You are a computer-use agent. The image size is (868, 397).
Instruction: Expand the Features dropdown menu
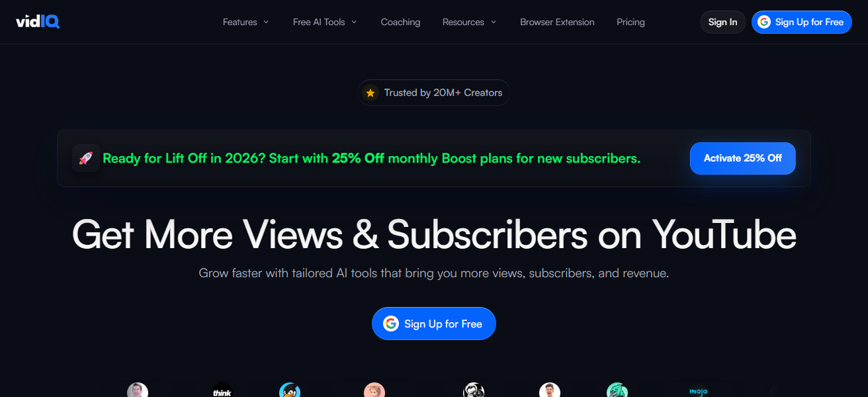pyautogui.click(x=246, y=22)
